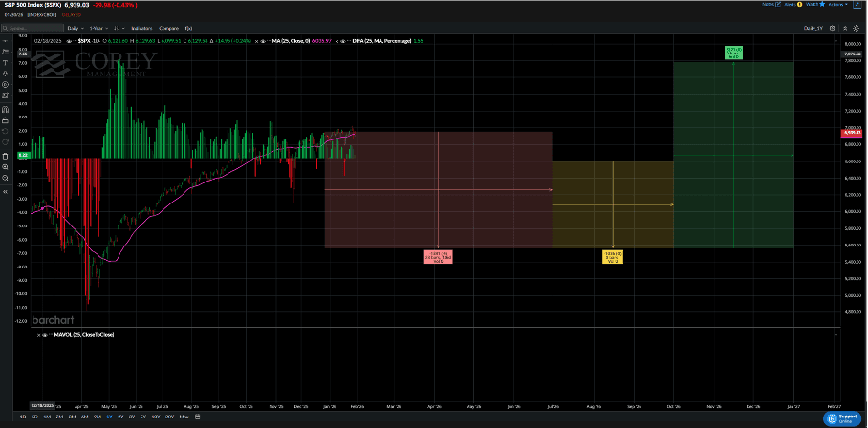Screen dimensions: 868x428
Task: Click the trash icon to delete drawings
Action: [5, 156]
